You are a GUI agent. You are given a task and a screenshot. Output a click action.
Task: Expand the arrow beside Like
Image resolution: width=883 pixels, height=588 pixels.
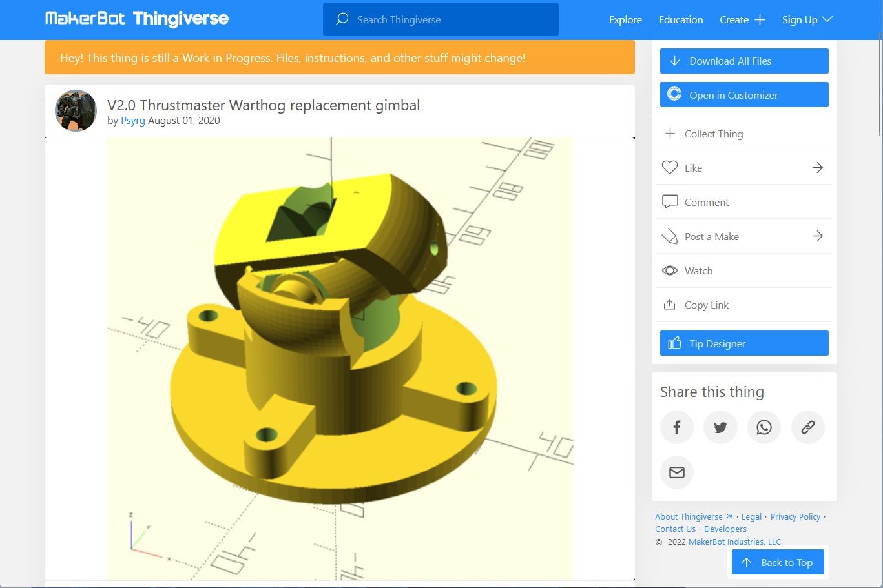(x=818, y=168)
